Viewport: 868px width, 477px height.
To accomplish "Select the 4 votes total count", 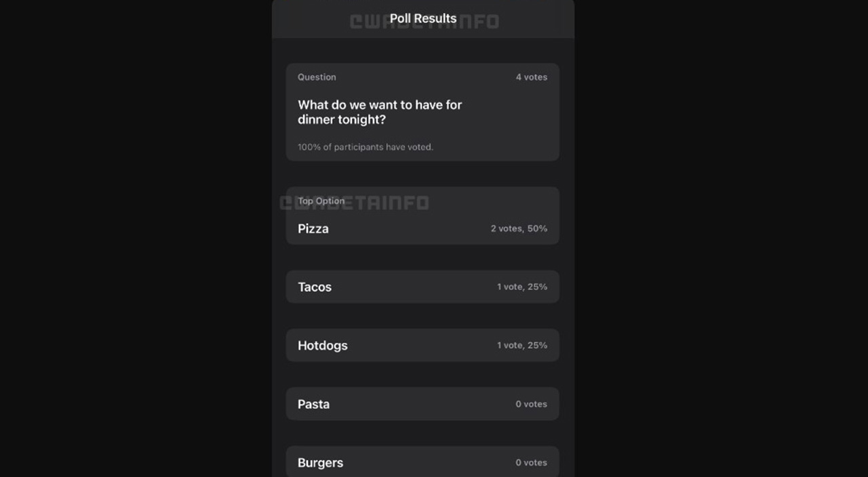I will coord(531,77).
